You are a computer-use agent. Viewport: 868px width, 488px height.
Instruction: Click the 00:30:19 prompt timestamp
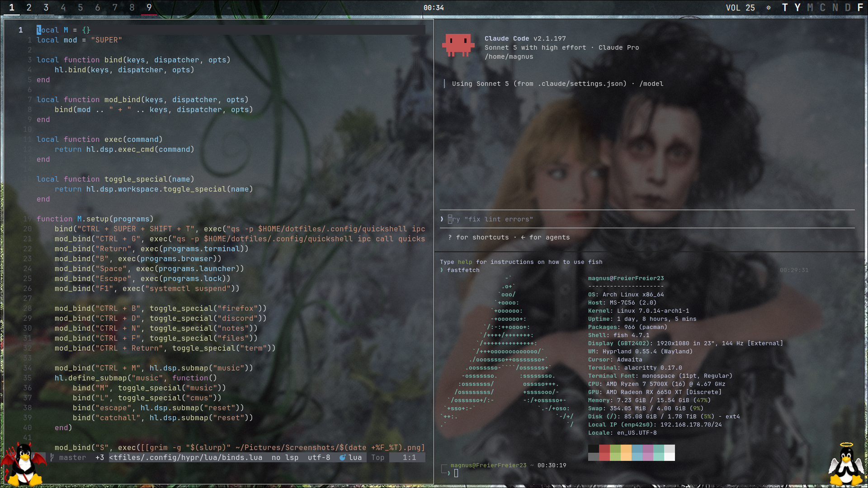[552, 465]
